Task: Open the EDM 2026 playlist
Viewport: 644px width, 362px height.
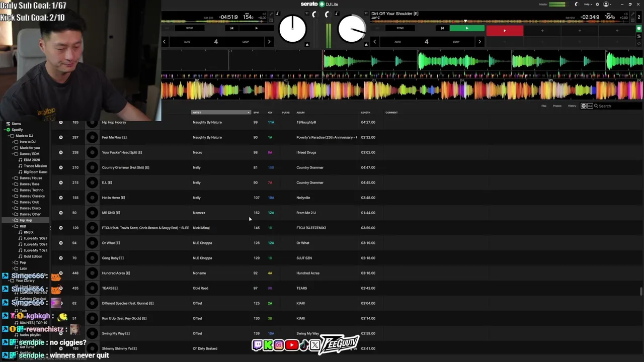Action: click(32, 160)
